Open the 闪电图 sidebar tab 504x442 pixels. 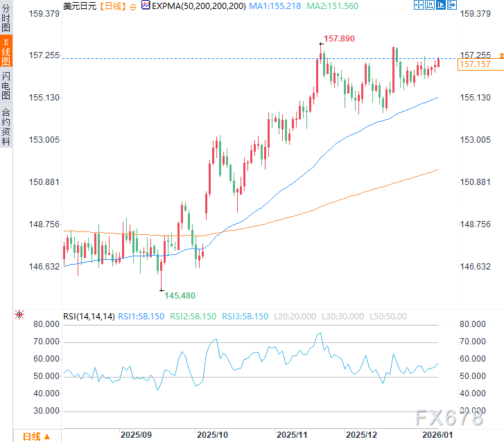point(6,85)
